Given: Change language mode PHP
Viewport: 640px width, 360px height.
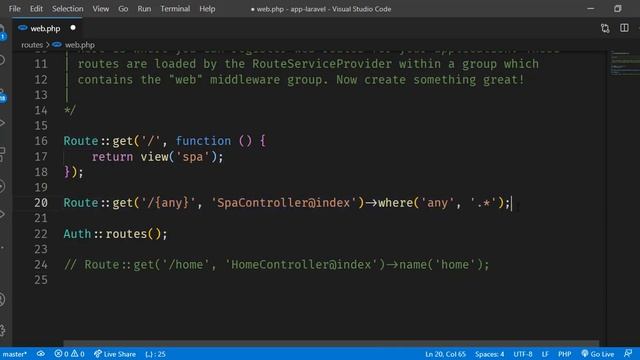Looking at the screenshot, I should coord(564,354).
